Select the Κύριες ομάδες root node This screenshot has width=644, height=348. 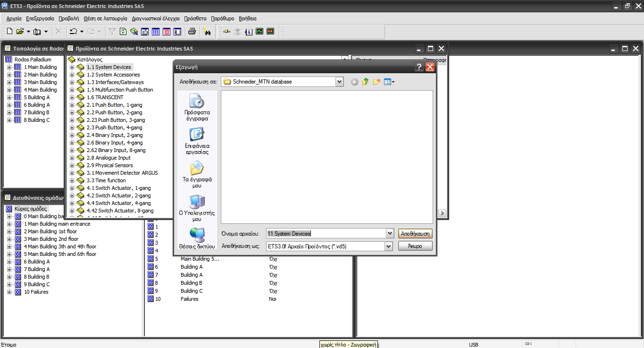pos(31,209)
